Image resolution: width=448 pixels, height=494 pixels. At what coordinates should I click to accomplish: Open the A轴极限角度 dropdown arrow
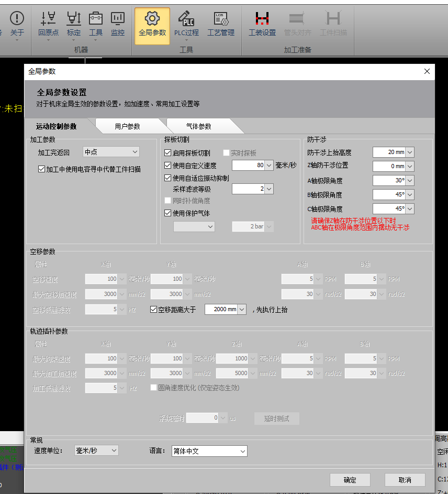pyautogui.click(x=410, y=181)
